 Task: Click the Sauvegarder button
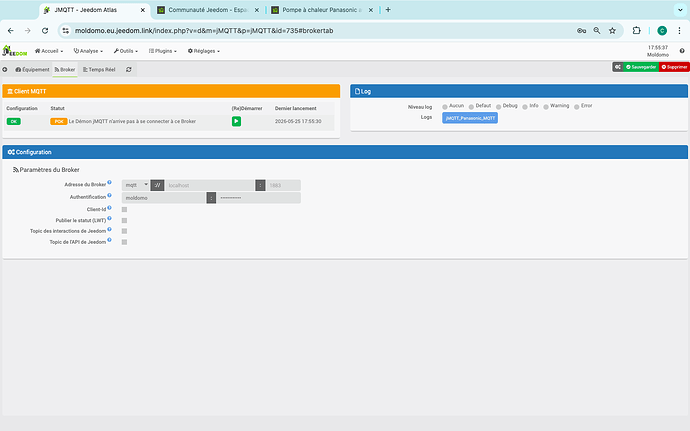pyautogui.click(x=641, y=67)
